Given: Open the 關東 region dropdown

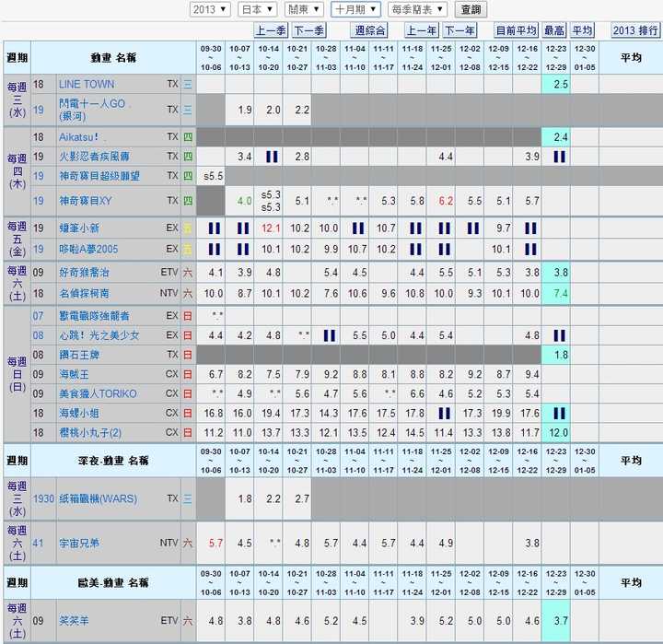Looking at the screenshot, I should (x=304, y=9).
